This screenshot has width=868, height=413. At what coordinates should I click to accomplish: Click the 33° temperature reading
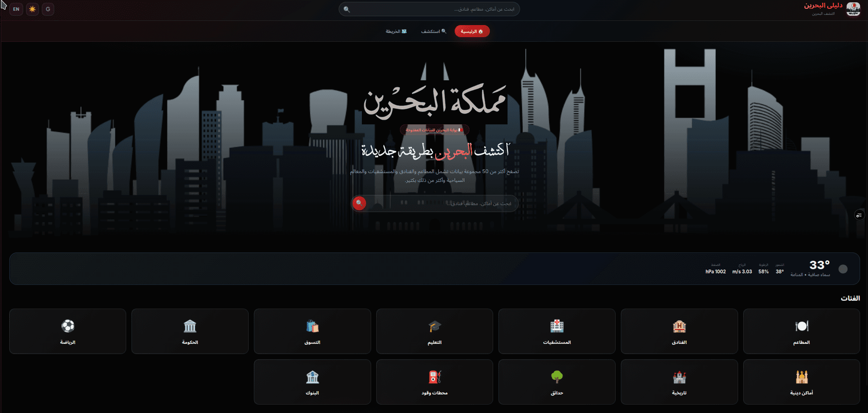point(819,265)
